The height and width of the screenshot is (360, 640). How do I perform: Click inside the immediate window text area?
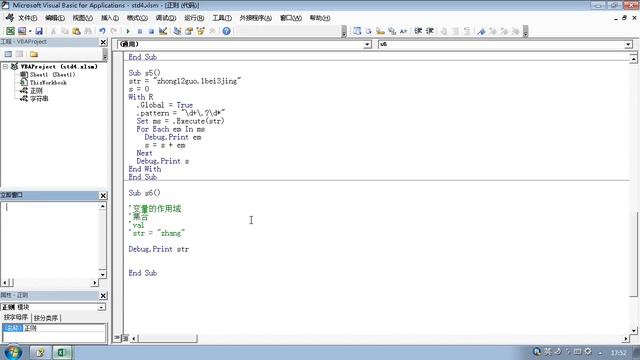pos(50,240)
